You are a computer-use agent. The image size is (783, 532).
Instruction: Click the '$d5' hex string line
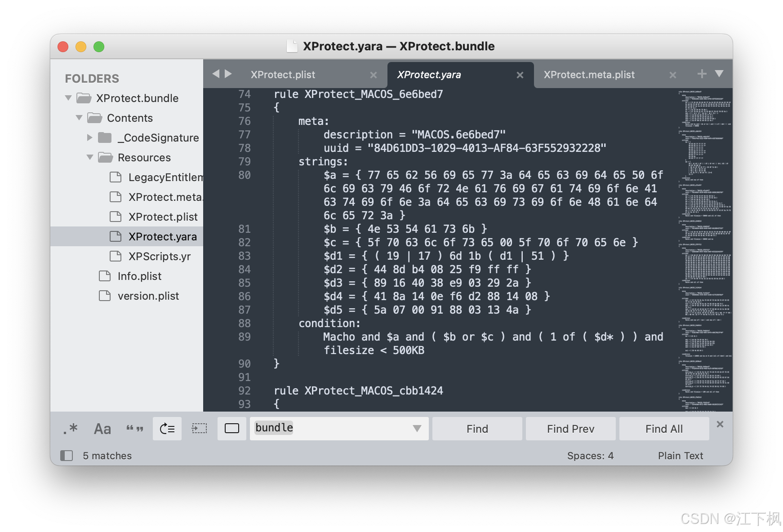[x=427, y=310]
